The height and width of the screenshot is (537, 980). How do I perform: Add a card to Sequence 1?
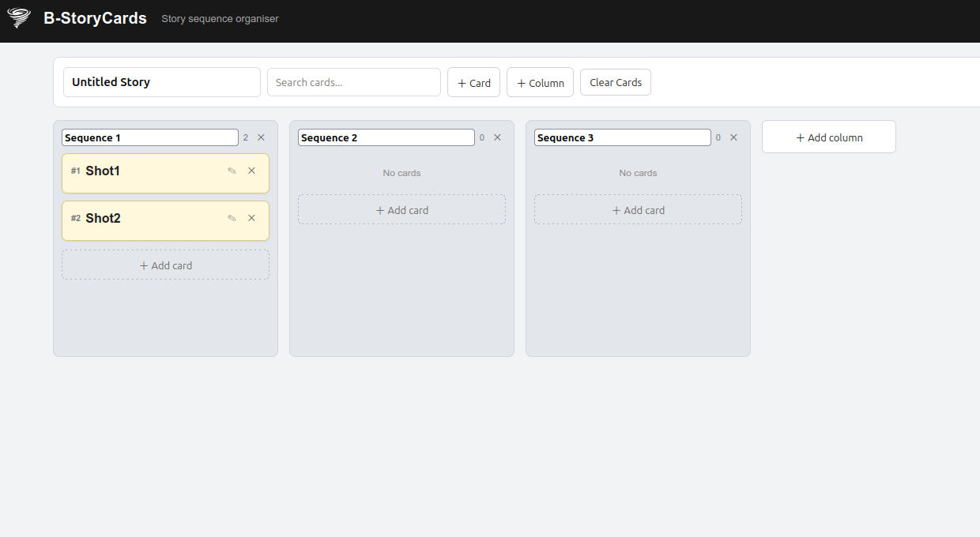(x=166, y=265)
